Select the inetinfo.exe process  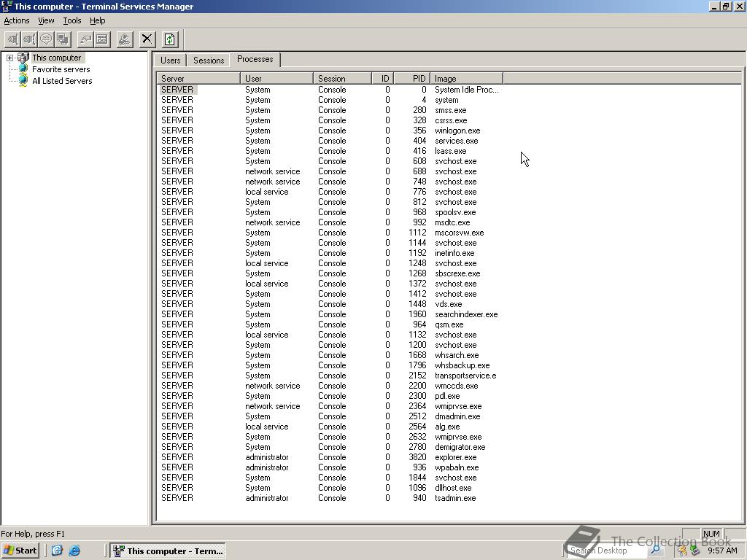click(x=330, y=253)
